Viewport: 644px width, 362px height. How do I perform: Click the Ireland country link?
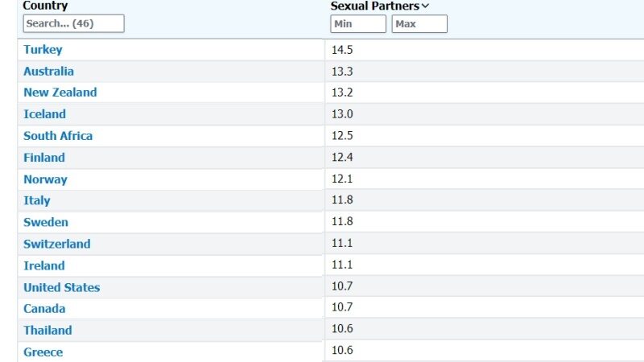44,265
